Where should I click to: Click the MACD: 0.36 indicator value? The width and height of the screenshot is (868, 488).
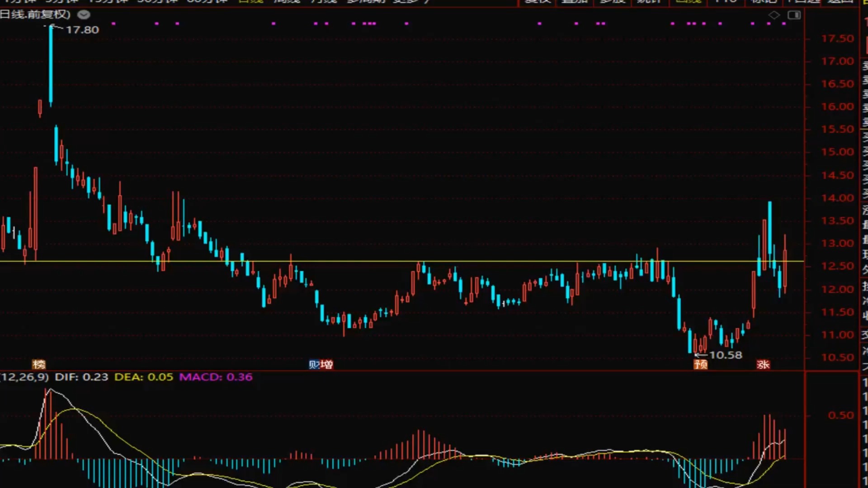(216, 377)
